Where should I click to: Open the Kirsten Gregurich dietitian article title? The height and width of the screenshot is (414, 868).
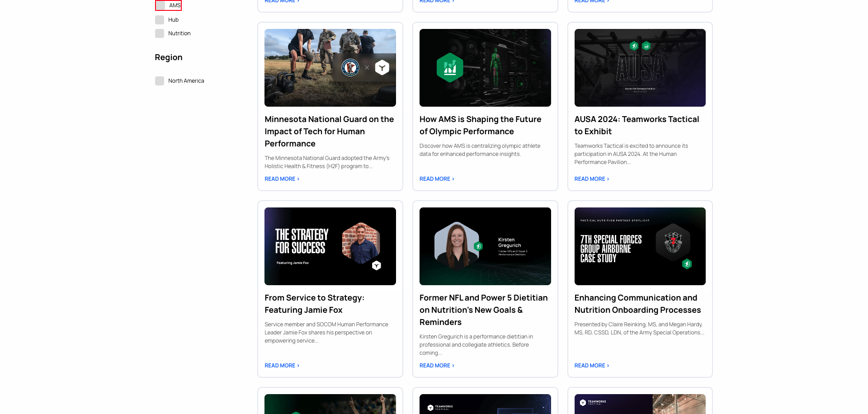[483, 310]
